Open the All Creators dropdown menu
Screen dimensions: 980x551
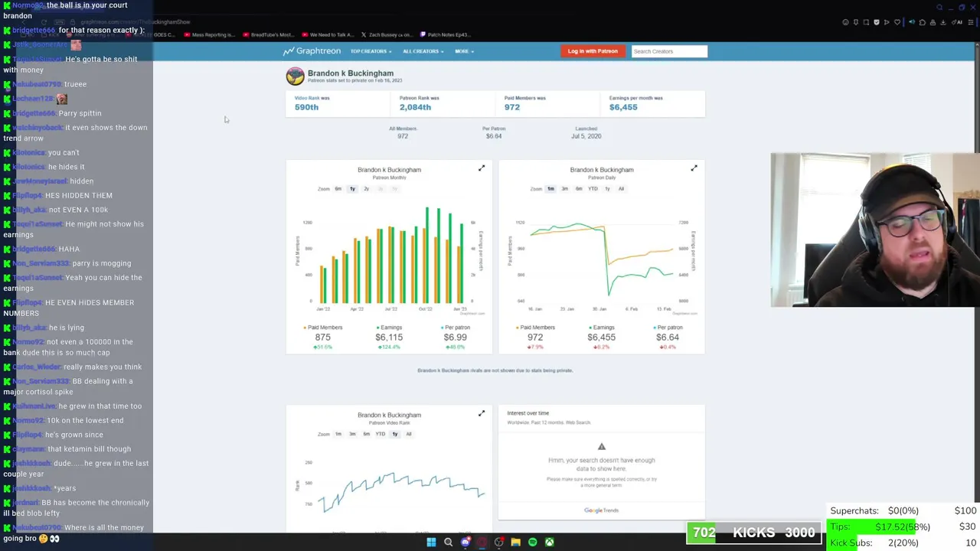tap(423, 51)
